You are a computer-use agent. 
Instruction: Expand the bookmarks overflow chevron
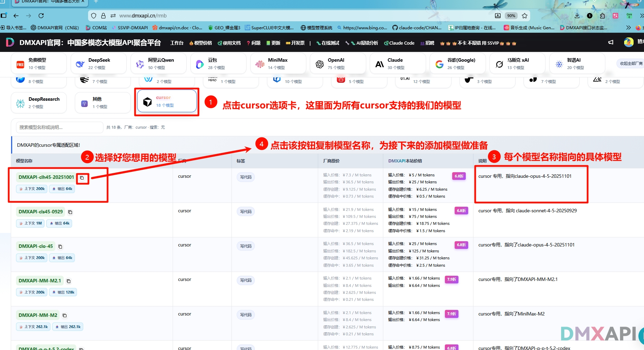(x=628, y=28)
